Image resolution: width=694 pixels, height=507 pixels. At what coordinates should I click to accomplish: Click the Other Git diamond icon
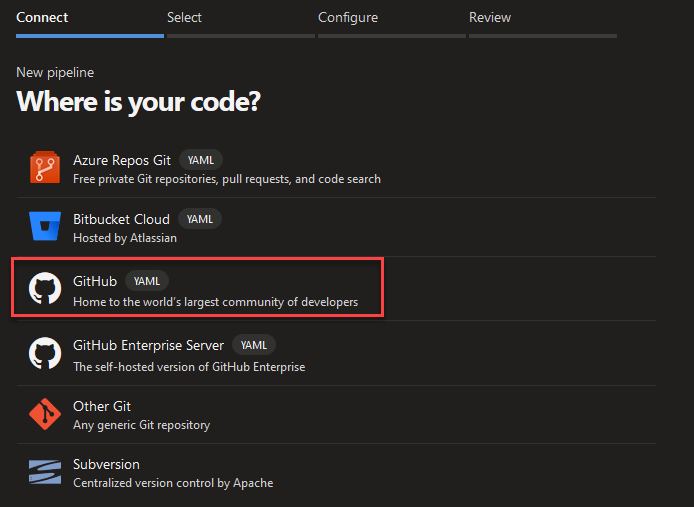pos(45,414)
